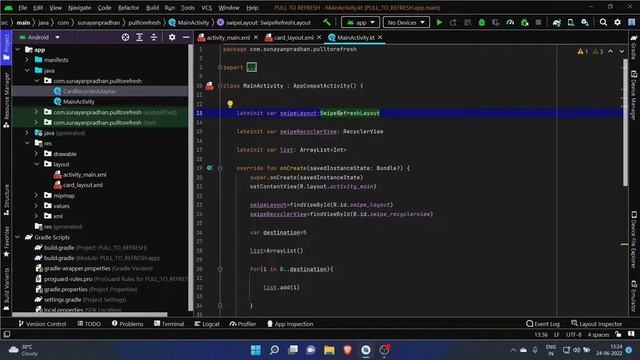Click Collapse All in project panel
Image resolution: width=640 pixels, height=360 pixels.
click(153, 37)
